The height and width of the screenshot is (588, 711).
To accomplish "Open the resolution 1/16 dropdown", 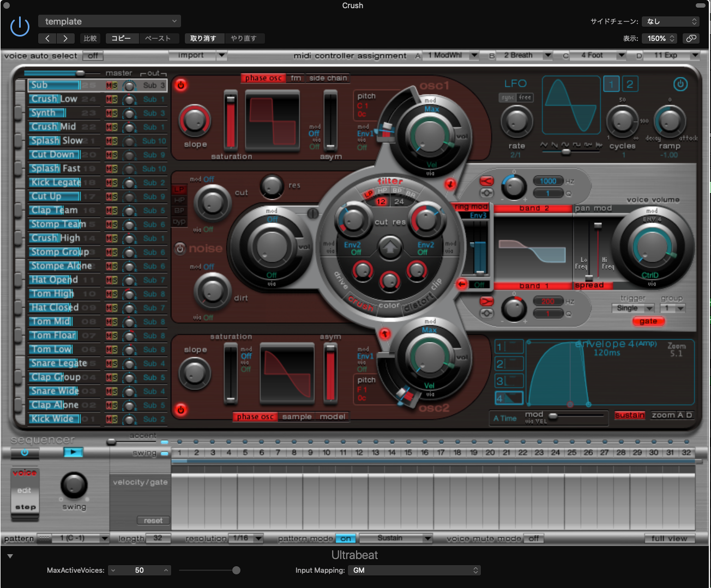I will tap(245, 538).
